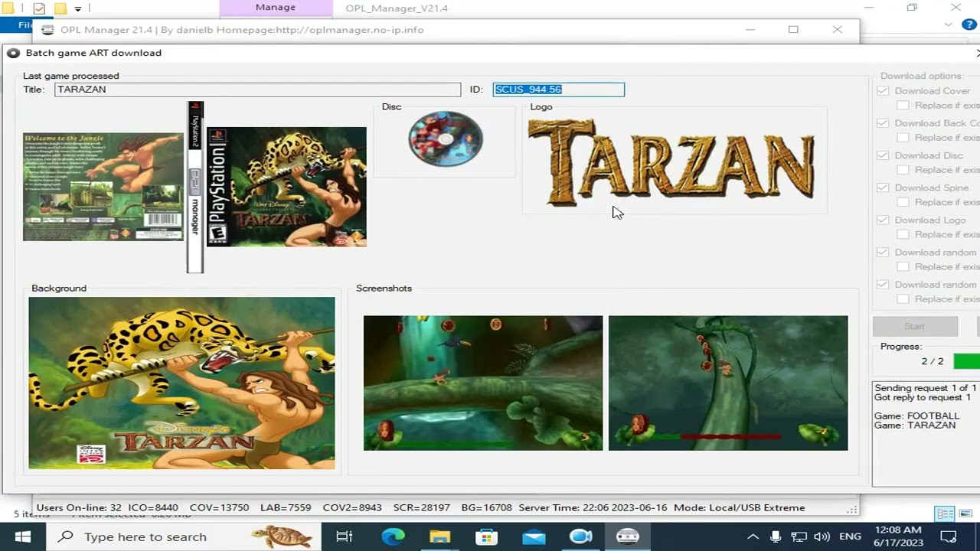980x551 pixels.
Task: Select the TARZAN logo image
Action: 671,162
